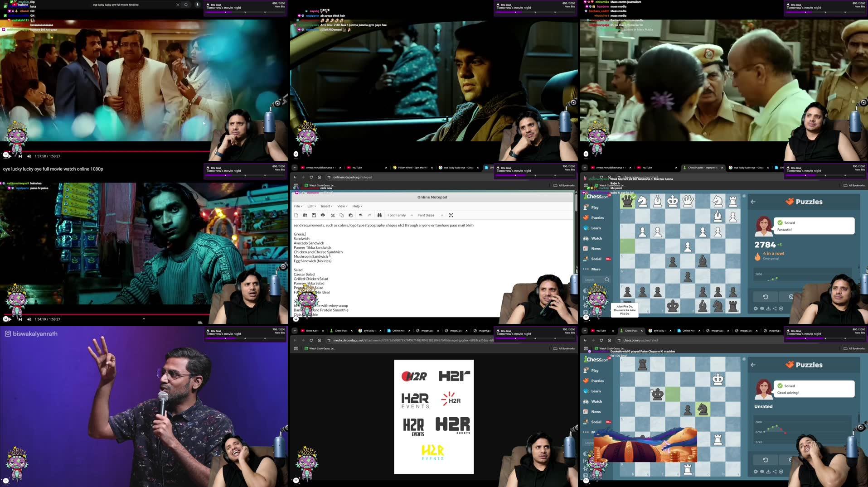The height and width of the screenshot is (487, 868).
Task: Click Print icon in Online Notepad toolbar
Action: click(x=323, y=215)
